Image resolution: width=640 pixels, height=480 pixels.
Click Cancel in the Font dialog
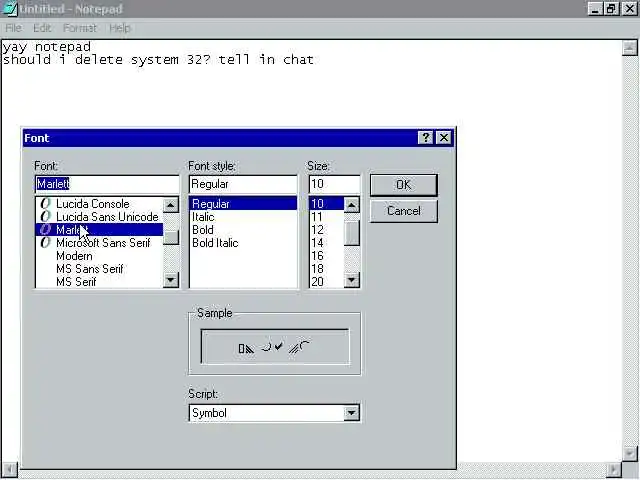coord(404,211)
